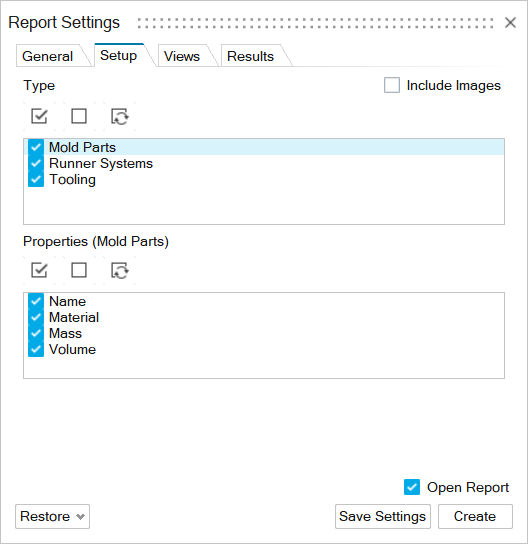Open the Restore dropdown
Screen dimensions: 528x544
[x=52, y=517]
